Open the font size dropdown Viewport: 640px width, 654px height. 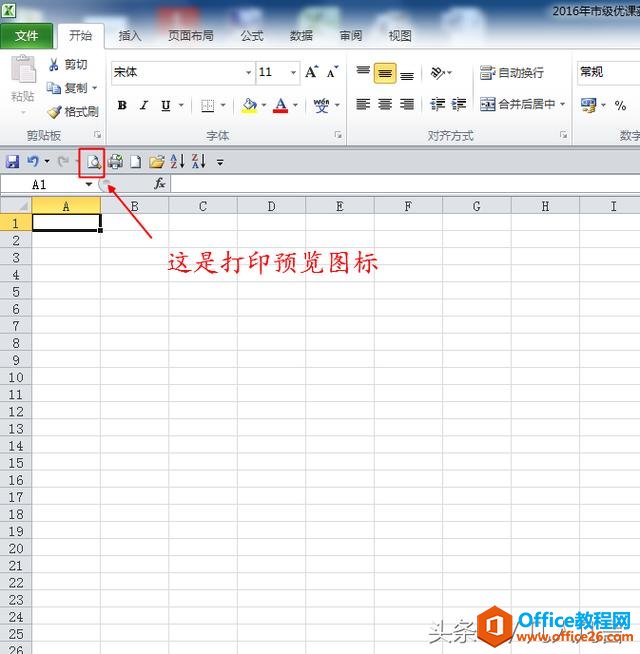click(293, 73)
